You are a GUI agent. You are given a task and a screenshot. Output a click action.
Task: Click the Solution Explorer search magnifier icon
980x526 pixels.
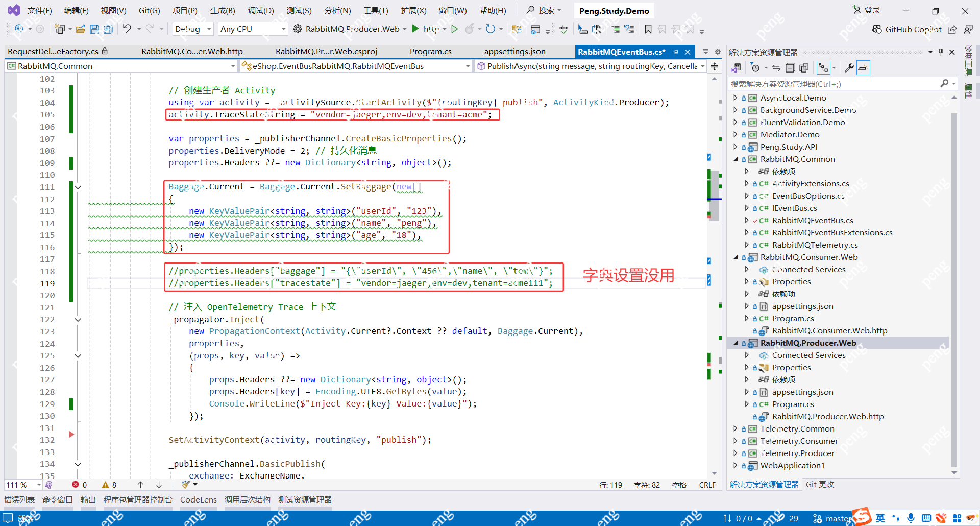point(945,83)
